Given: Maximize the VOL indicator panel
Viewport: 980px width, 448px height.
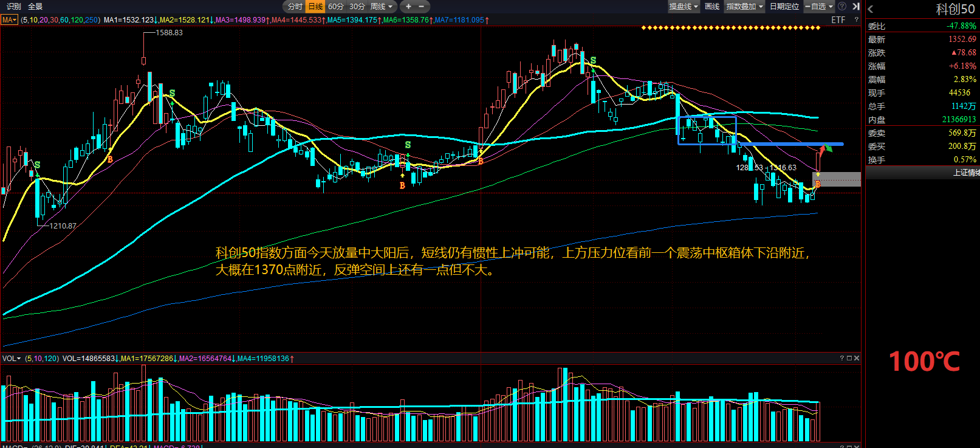Looking at the screenshot, I should 849,358.
